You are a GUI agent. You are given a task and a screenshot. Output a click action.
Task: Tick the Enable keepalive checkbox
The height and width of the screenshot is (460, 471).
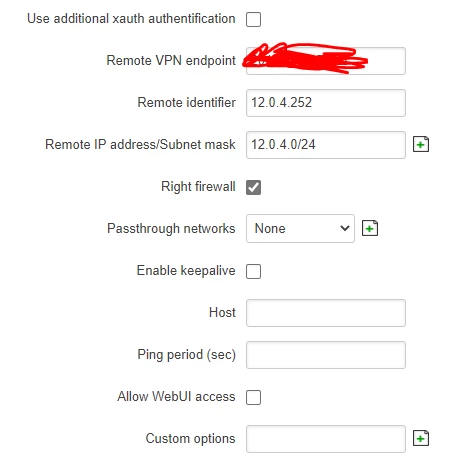(x=253, y=271)
